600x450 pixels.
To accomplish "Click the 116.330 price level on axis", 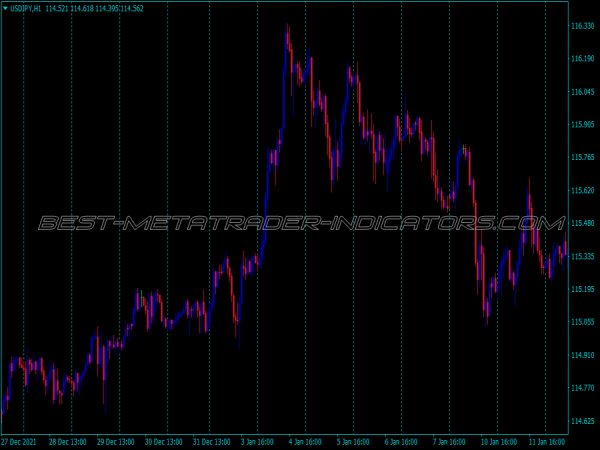I will [x=581, y=26].
